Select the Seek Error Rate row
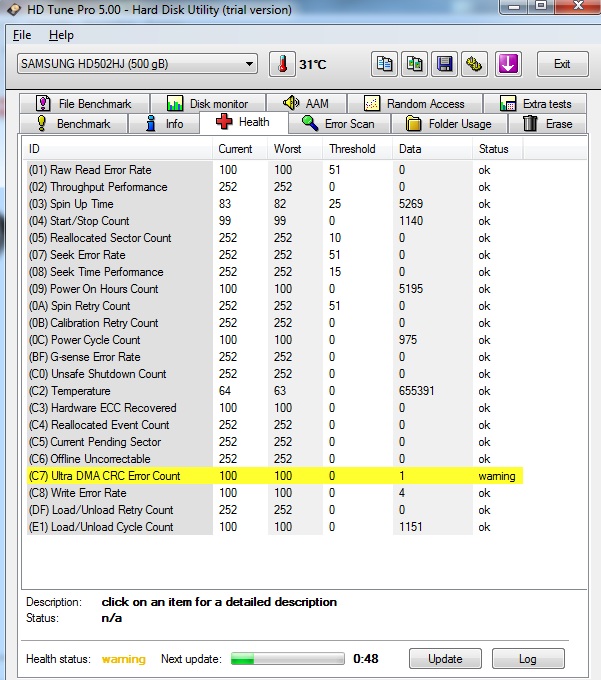 tap(275, 255)
